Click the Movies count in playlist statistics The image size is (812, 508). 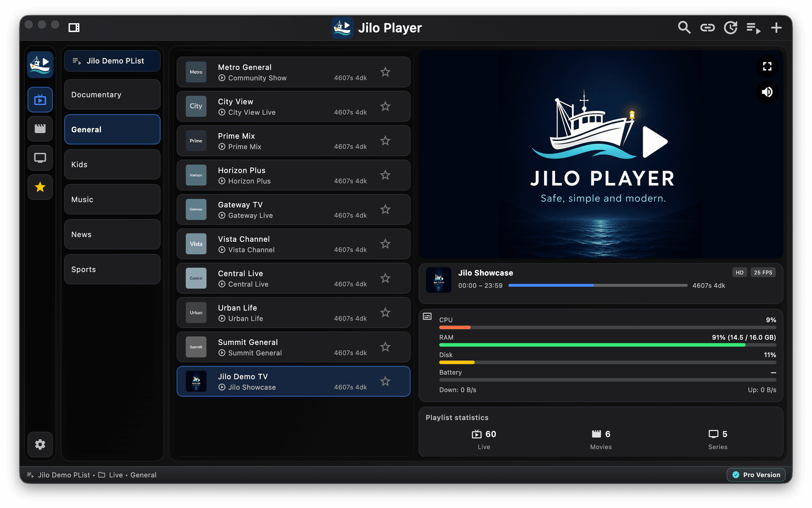coord(601,439)
